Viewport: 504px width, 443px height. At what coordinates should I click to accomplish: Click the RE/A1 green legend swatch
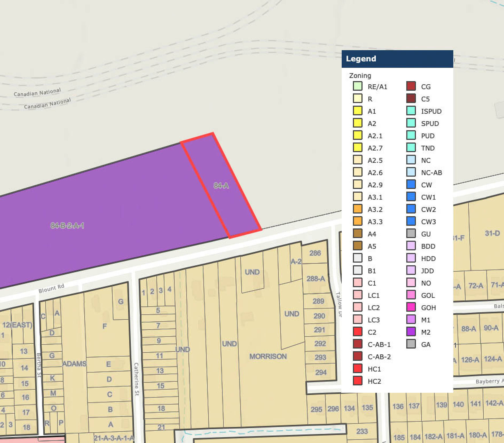(357, 86)
